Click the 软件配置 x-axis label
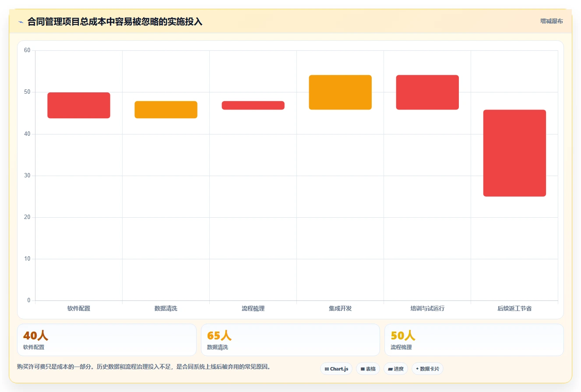Viewport: 581px width, 392px height. (x=79, y=308)
